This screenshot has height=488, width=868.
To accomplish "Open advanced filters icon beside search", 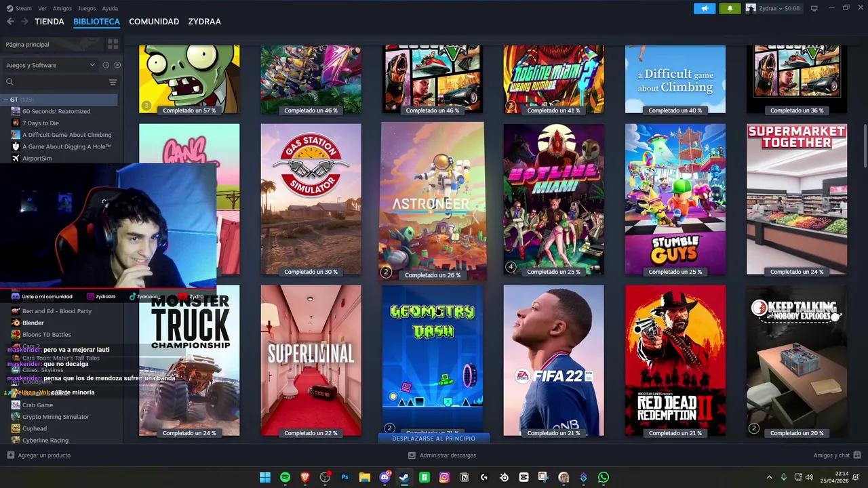I will 113,82.
